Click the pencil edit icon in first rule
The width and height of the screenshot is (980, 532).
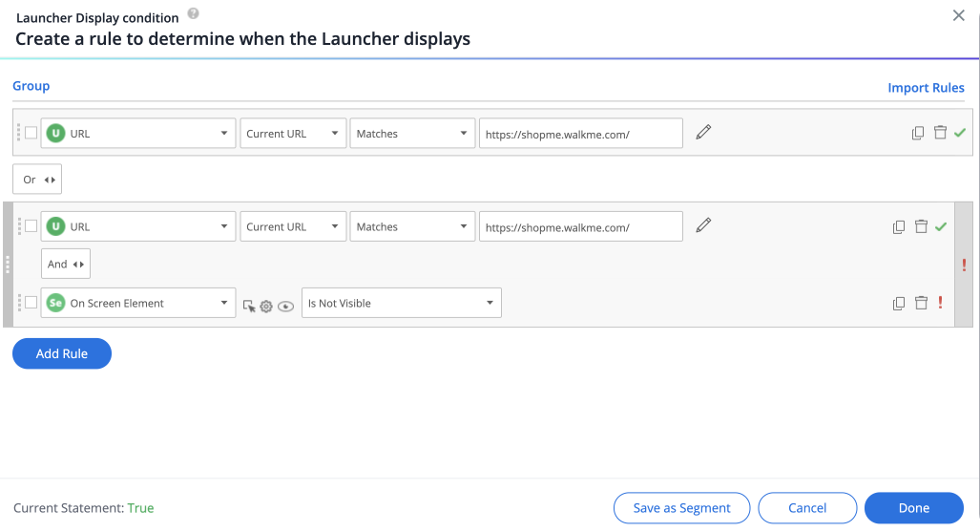pos(703,133)
